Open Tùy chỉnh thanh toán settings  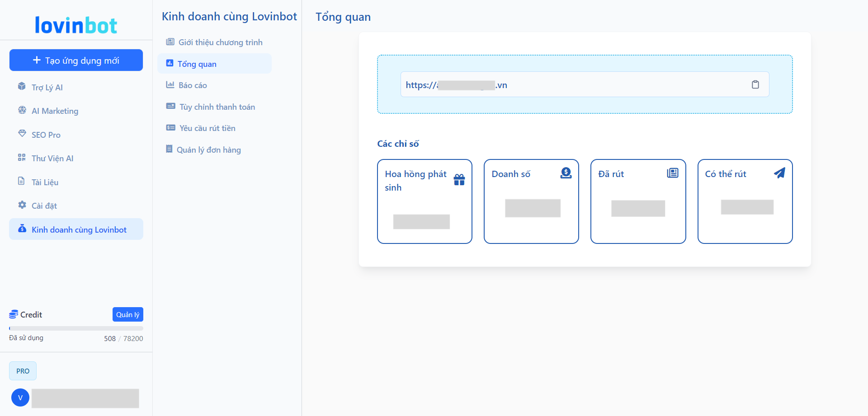[x=214, y=107]
